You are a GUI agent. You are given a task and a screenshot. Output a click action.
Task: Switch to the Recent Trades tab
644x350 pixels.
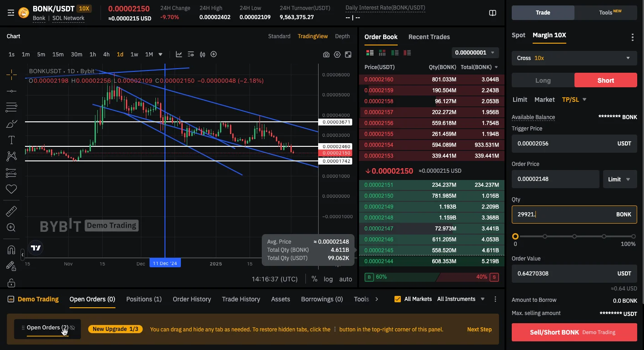429,37
